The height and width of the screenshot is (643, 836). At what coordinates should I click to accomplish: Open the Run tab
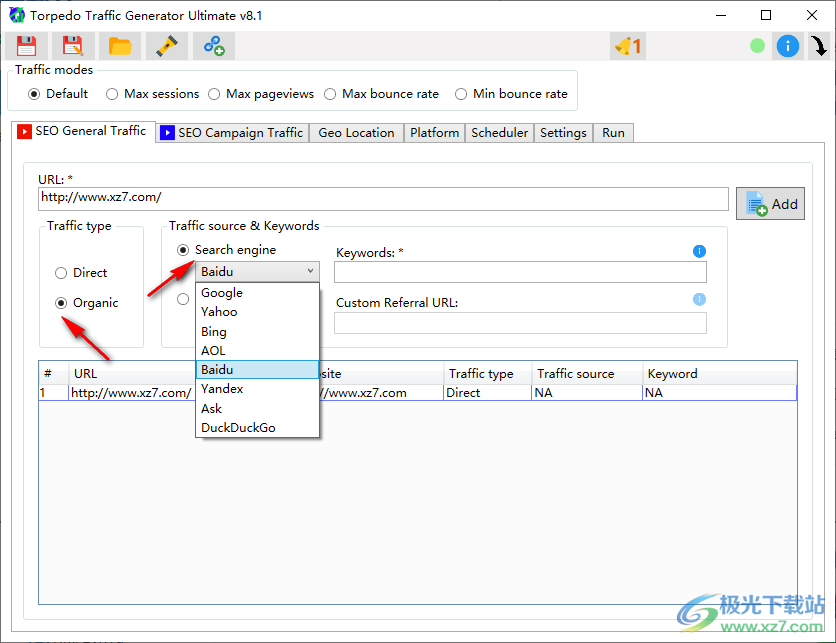(x=613, y=133)
